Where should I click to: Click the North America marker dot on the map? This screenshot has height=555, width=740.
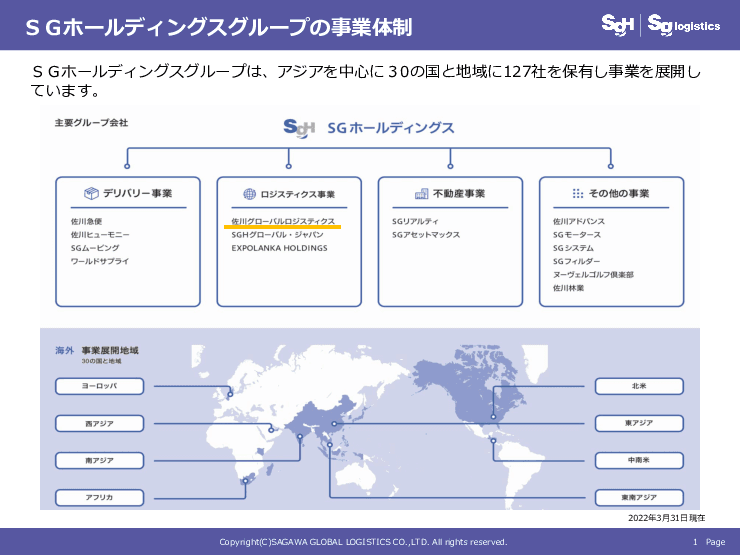(493, 417)
